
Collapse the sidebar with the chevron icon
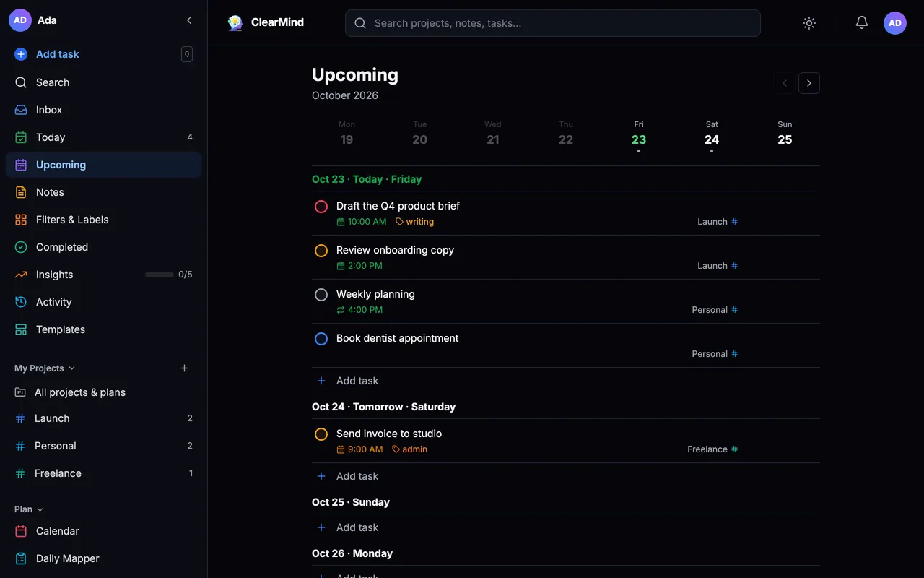189,20
